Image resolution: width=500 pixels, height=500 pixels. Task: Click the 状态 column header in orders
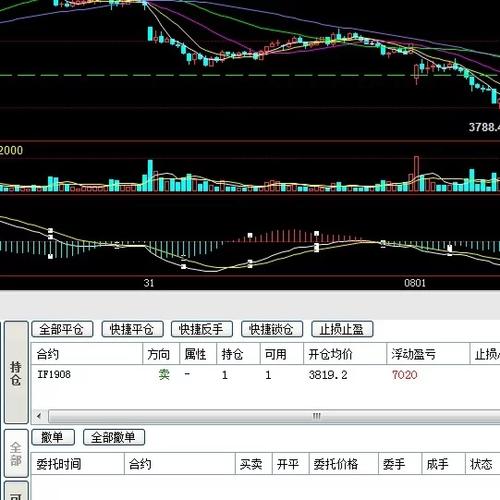point(482,464)
